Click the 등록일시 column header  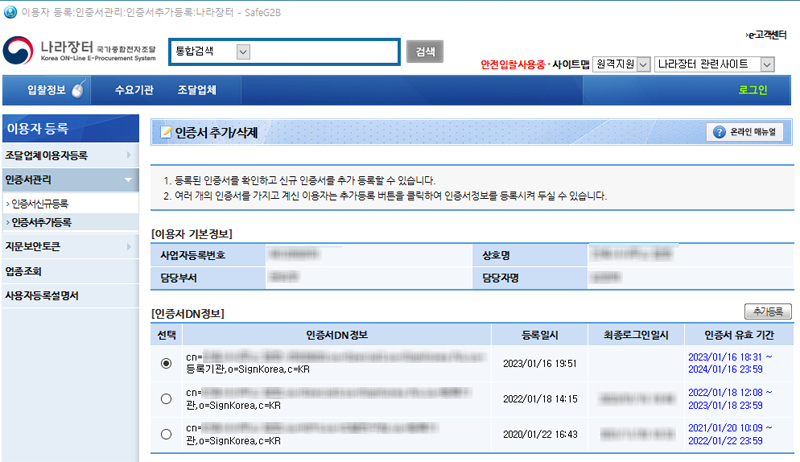(x=539, y=335)
